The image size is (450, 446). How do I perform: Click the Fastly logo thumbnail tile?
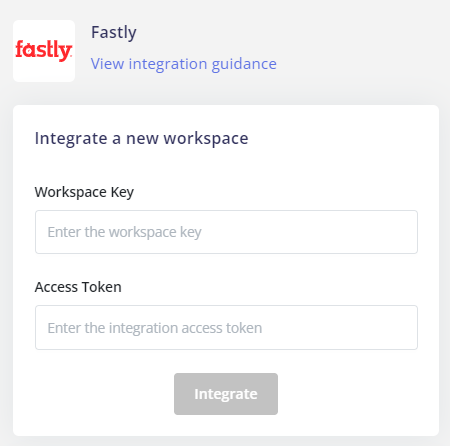click(x=44, y=51)
